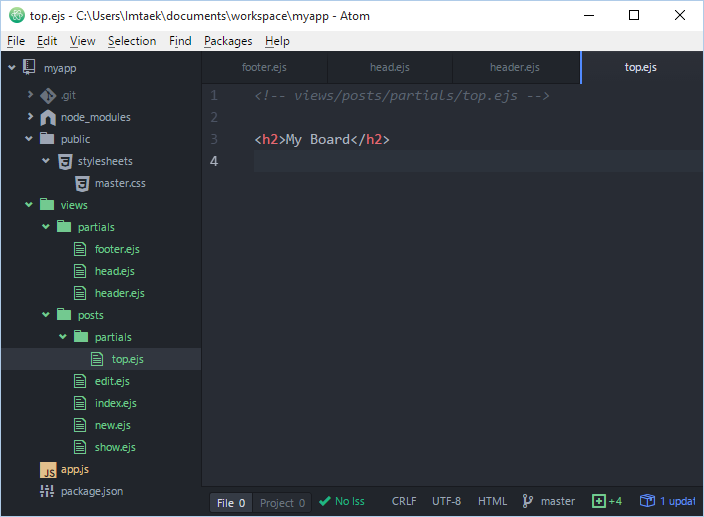Collapse the views folder chevron

coord(29,205)
